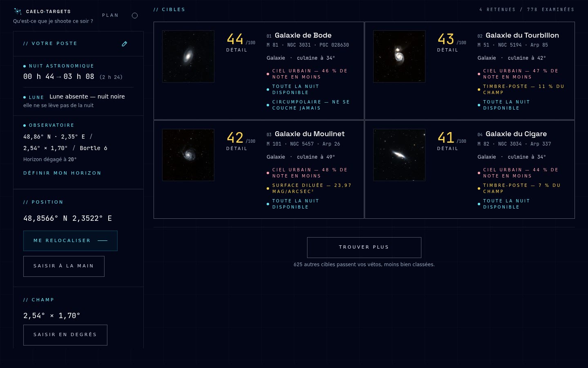Expand Détail under score 41

tap(448, 148)
